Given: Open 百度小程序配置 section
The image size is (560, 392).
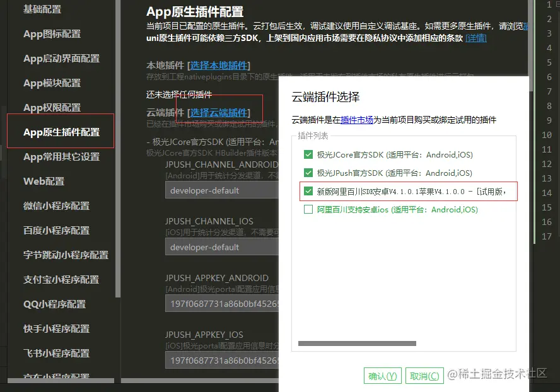Looking at the screenshot, I should (x=56, y=231).
